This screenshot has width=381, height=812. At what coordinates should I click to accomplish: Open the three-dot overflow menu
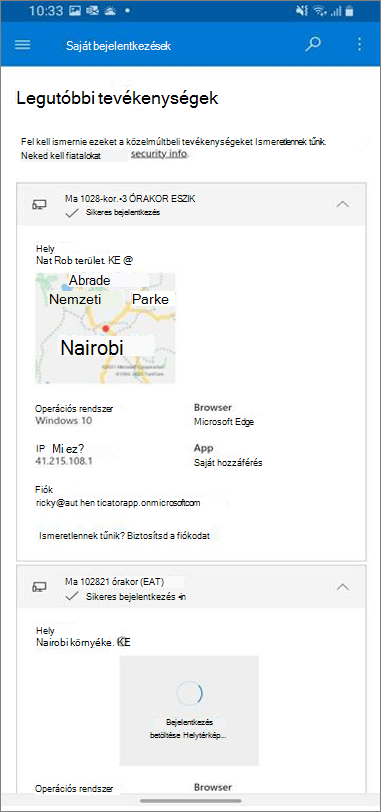pyautogui.click(x=360, y=45)
